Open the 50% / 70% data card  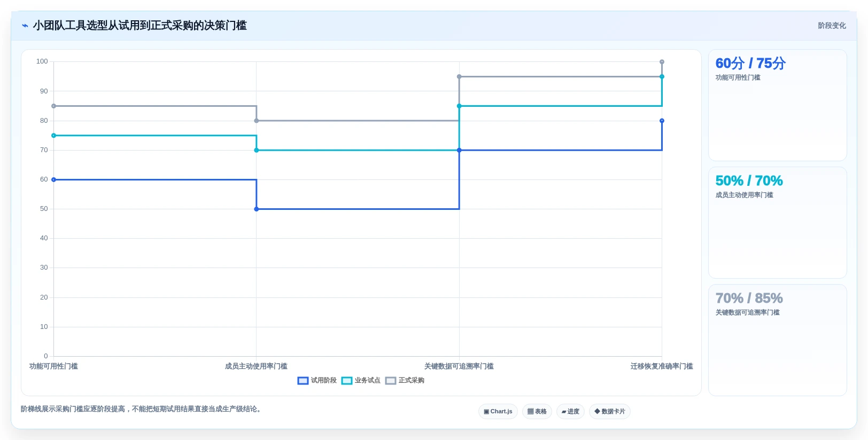click(x=778, y=223)
